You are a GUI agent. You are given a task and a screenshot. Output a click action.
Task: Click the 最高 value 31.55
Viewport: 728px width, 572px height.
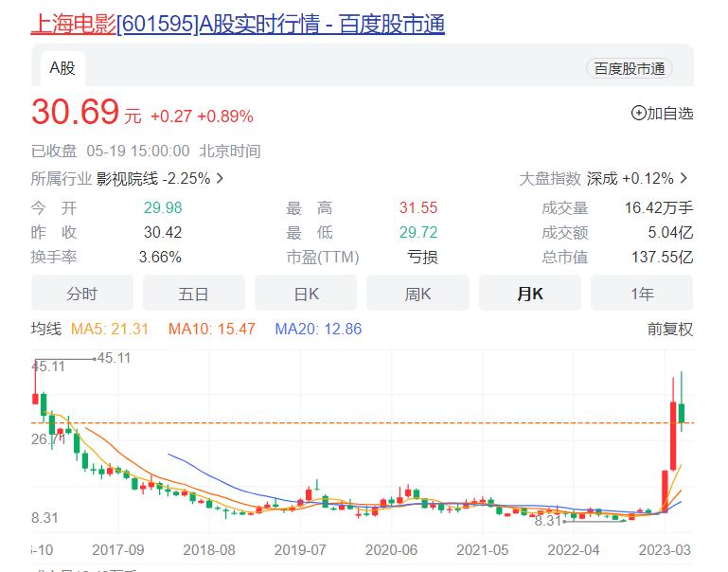418,207
